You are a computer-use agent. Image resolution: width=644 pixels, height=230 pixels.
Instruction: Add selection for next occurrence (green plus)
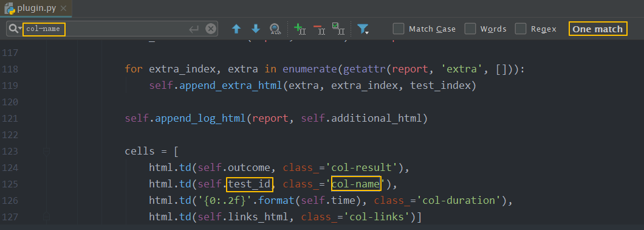pyautogui.click(x=300, y=29)
